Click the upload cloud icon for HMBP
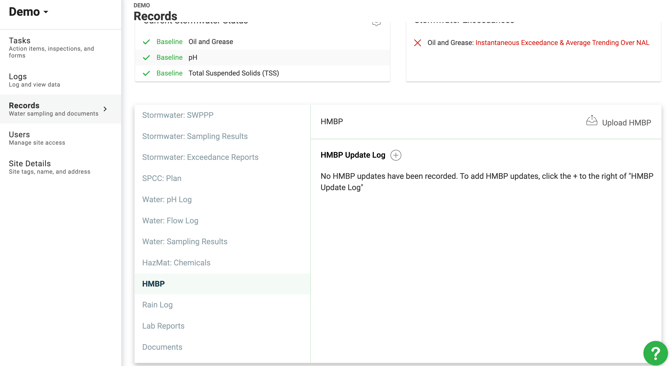Image resolution: width=670 pixels, height=366 pixels. coord(591,121)
